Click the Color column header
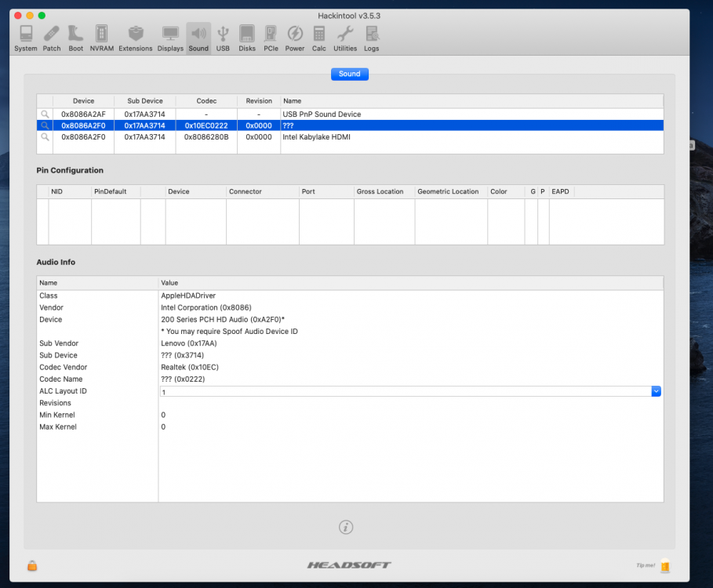Screen dimensions: 713x588 pyautogui.click(x=506, y=191)
